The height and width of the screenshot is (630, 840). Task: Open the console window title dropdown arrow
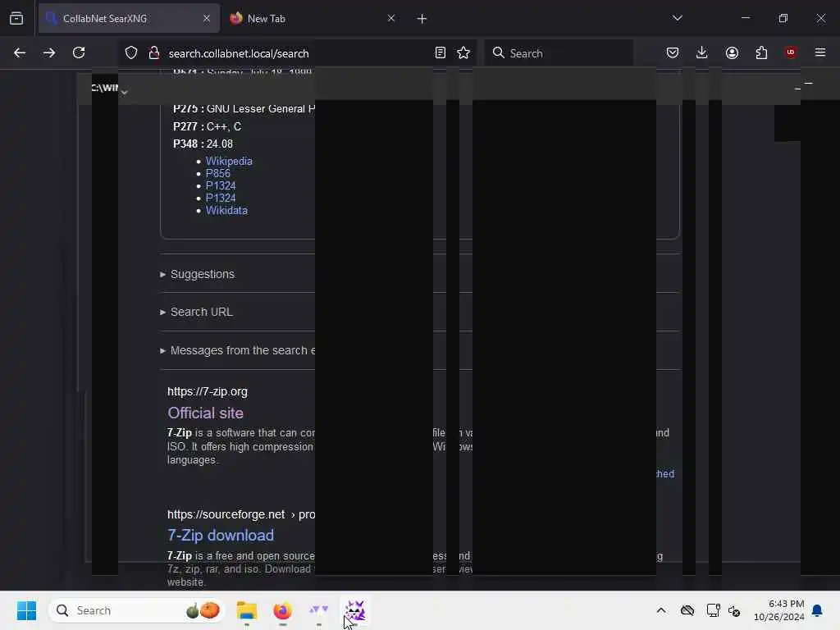(125, 92)
